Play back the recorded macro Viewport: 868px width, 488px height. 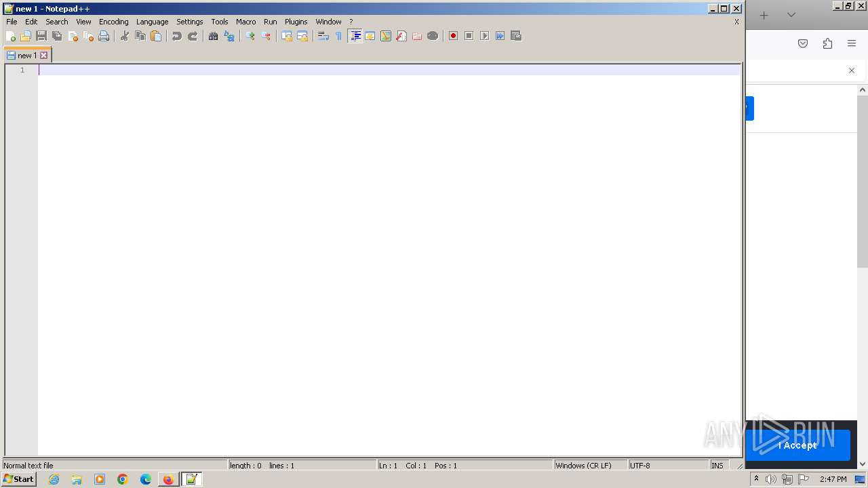(x=485, y=36)
